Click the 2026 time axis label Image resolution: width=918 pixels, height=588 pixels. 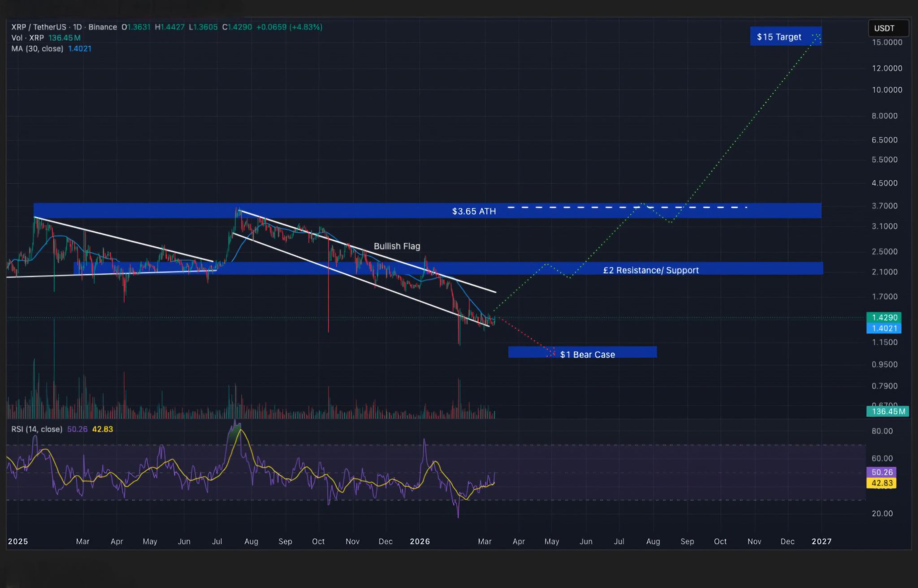420,541
